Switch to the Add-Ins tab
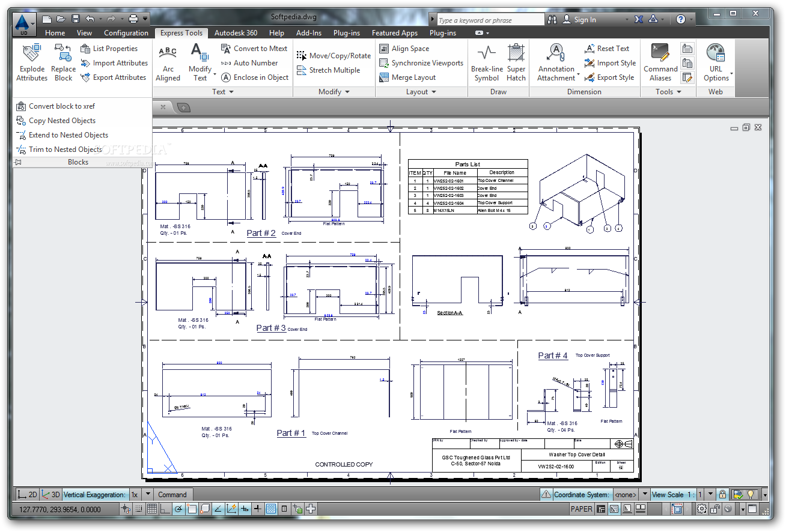This screenshot has height=532, width=786. click(x=309, y=33)
